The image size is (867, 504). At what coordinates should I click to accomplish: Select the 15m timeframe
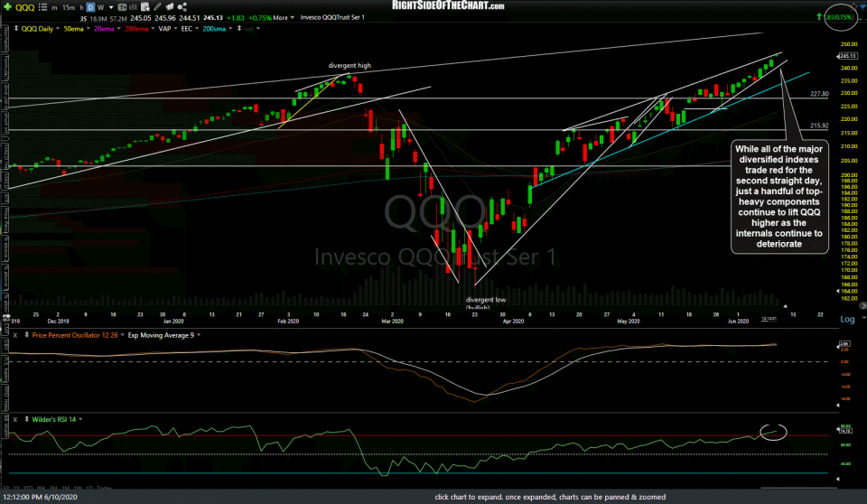(x=69, y=8)
